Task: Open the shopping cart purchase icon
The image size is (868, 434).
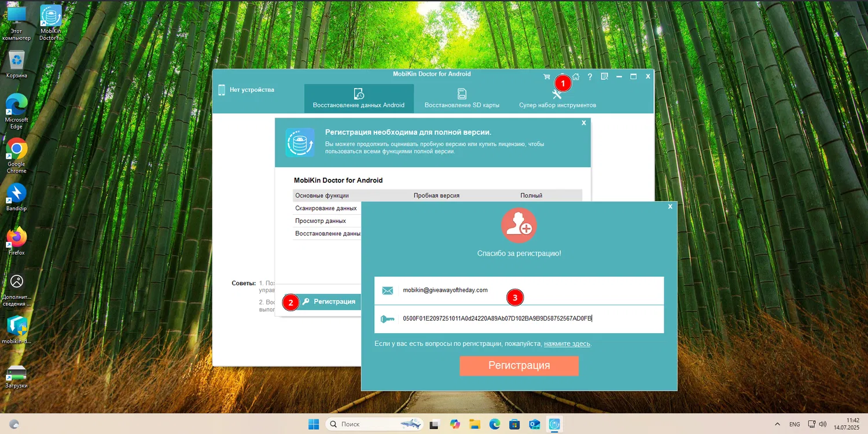Action: tap(546, 76)
